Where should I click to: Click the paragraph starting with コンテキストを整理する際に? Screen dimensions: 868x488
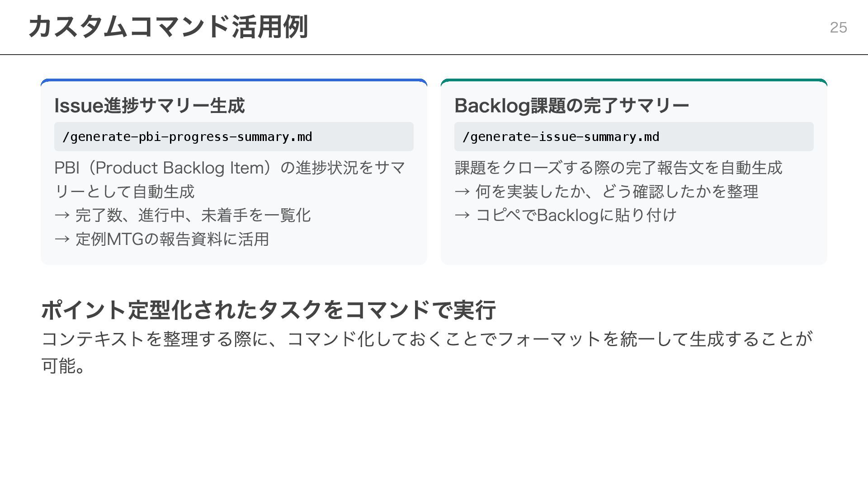pyautogui.click(x=427, y=339)
